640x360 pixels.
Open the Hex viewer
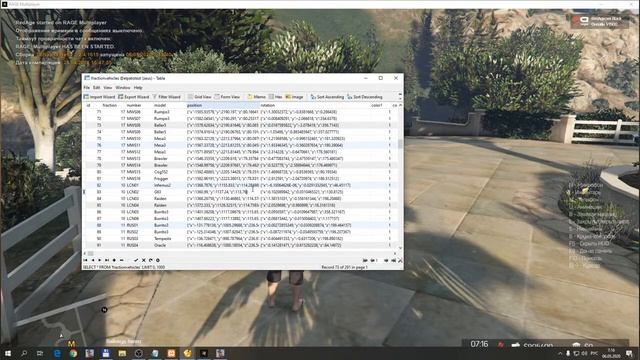[276, 97]
